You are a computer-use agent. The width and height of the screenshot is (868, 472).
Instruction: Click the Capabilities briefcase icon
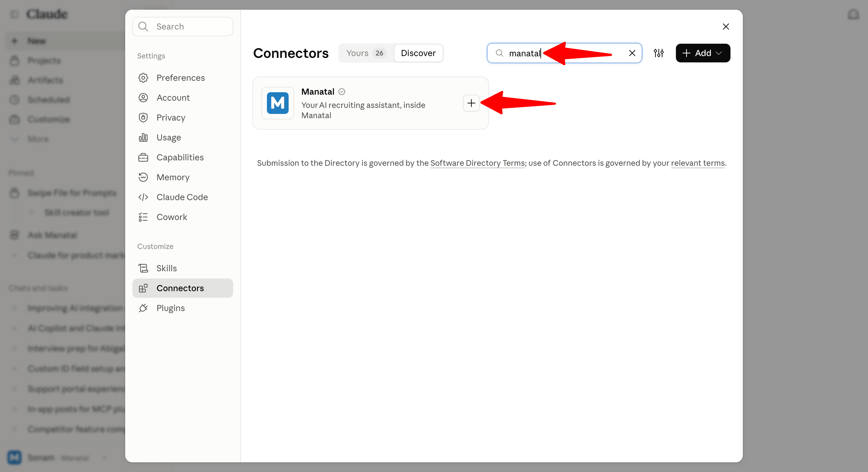click(x=143, y=157)
